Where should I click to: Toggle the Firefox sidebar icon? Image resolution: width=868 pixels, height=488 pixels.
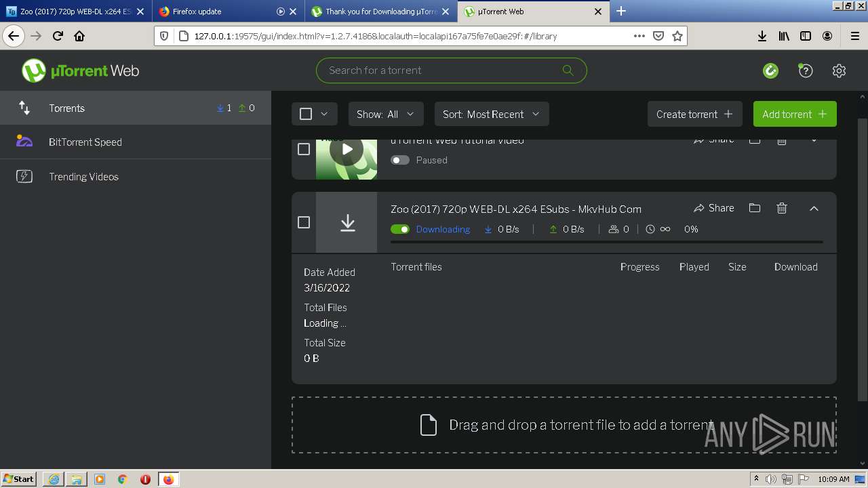click(x=806, y=36)
